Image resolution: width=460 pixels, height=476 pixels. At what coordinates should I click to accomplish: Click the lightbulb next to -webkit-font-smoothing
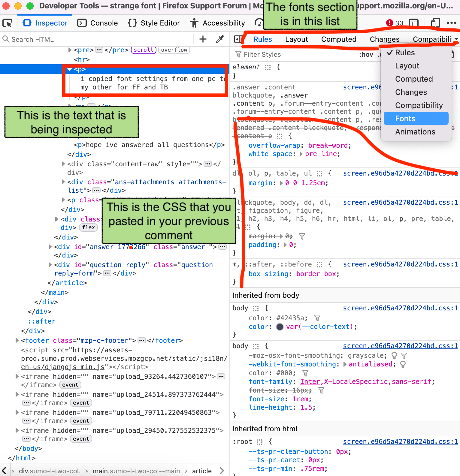tap(403, 364)
